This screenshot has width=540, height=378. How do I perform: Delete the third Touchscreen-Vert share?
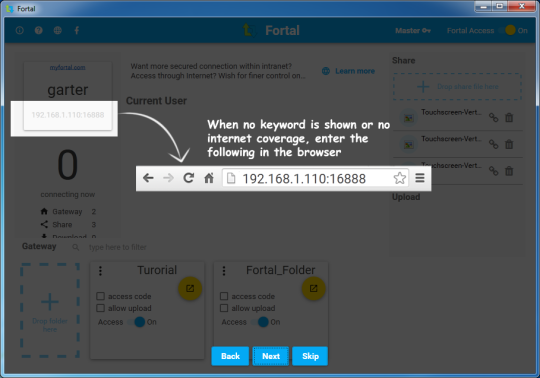509,171
